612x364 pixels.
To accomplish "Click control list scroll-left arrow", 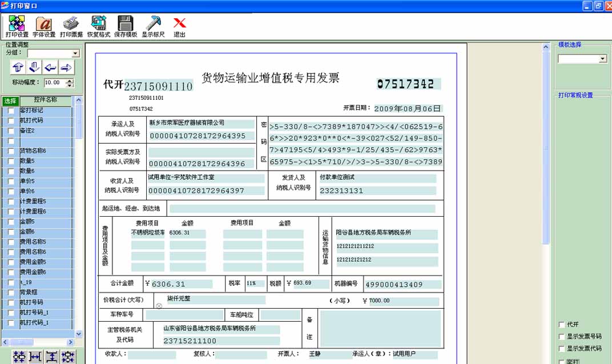I will pyautogui.click(x=5, y=342).
